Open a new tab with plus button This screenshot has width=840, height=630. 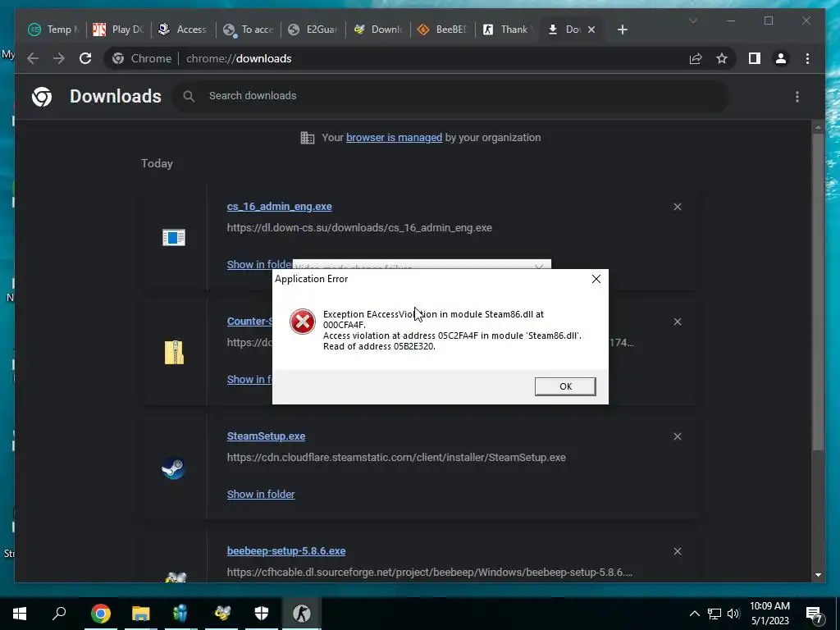click(x=622, y=30)
